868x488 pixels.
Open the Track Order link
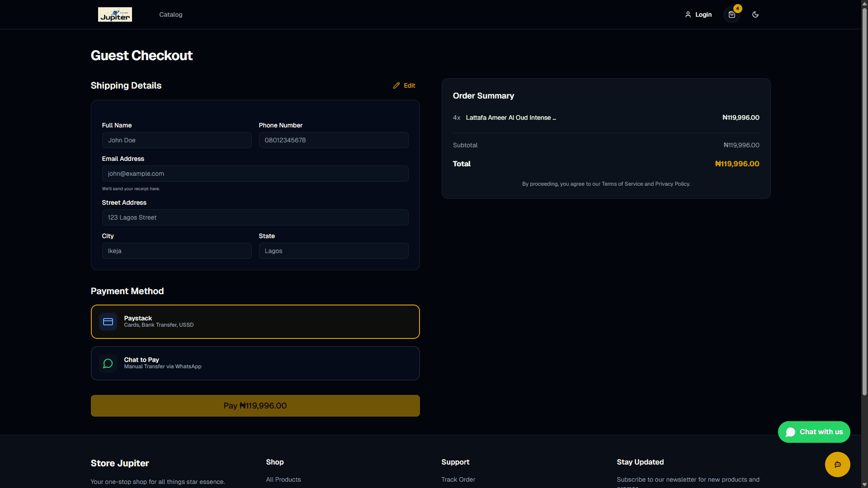(x=458, y=479)
